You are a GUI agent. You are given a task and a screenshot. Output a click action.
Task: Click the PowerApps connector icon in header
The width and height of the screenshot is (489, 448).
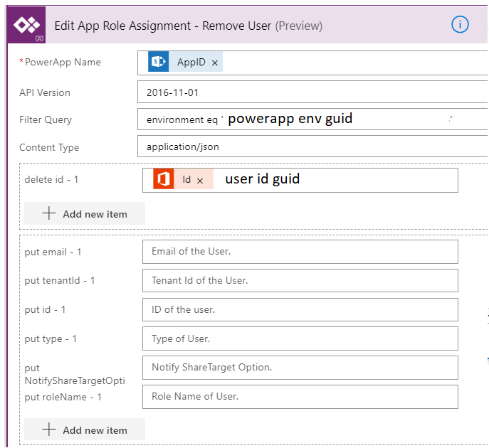[x=26, y=26]
